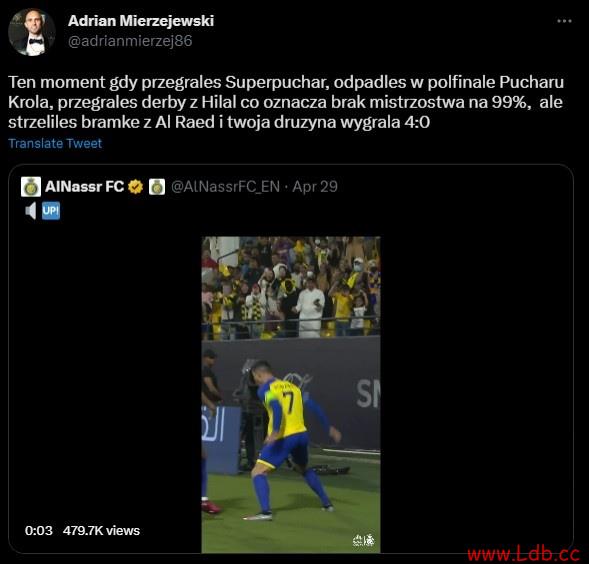Click the www.Ldb.cc watermark text
This screenshot has width=589, height=564.
524,554
